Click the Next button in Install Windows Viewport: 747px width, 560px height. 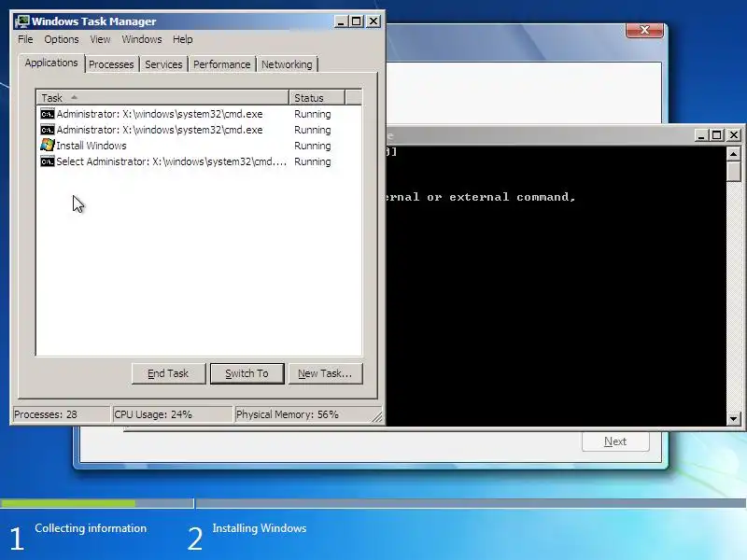pos(615,441)
